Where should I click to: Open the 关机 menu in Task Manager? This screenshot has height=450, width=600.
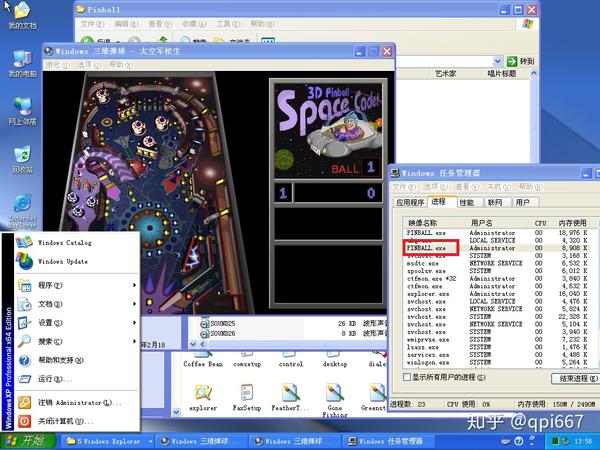click(x=499, y=187)
